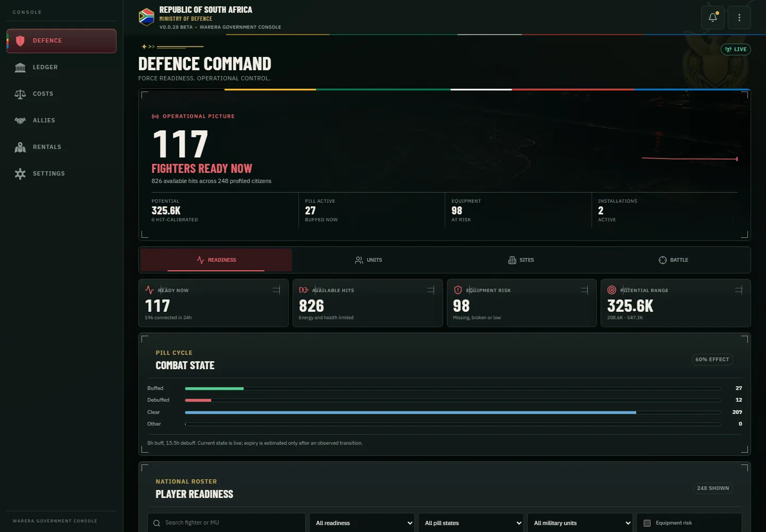
Task: Open the Defence section shield icon
Action: click(x=20, y=41)
